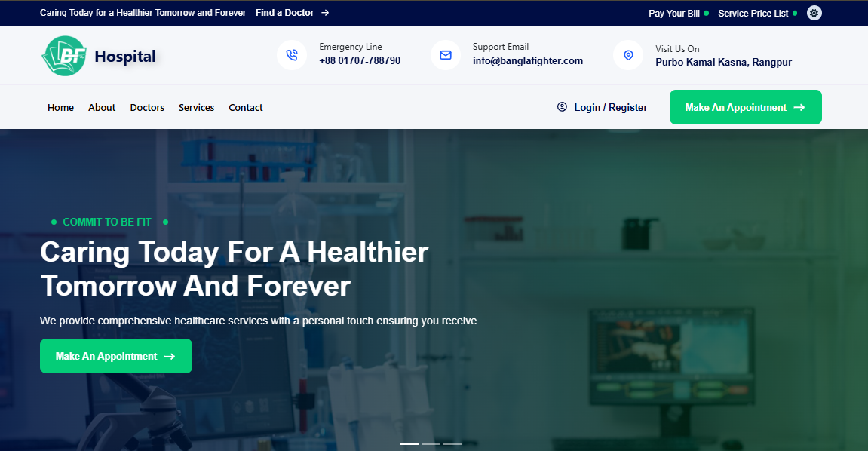Click the user profile icon beside Login
Image resolution: width=868 pixels, height=451 pixels.
[x=562, y=107]
